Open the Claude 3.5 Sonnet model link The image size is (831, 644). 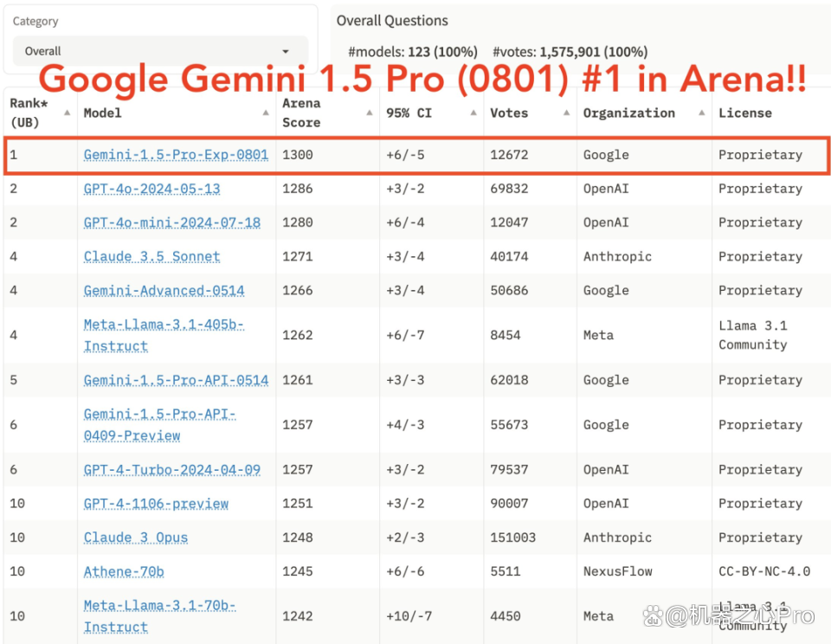click(x=151, y=256)
